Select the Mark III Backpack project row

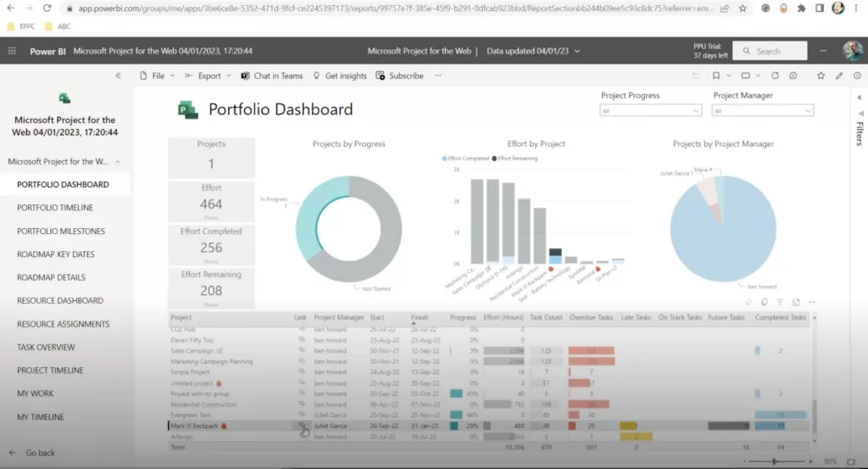click(x=489, y=426)
